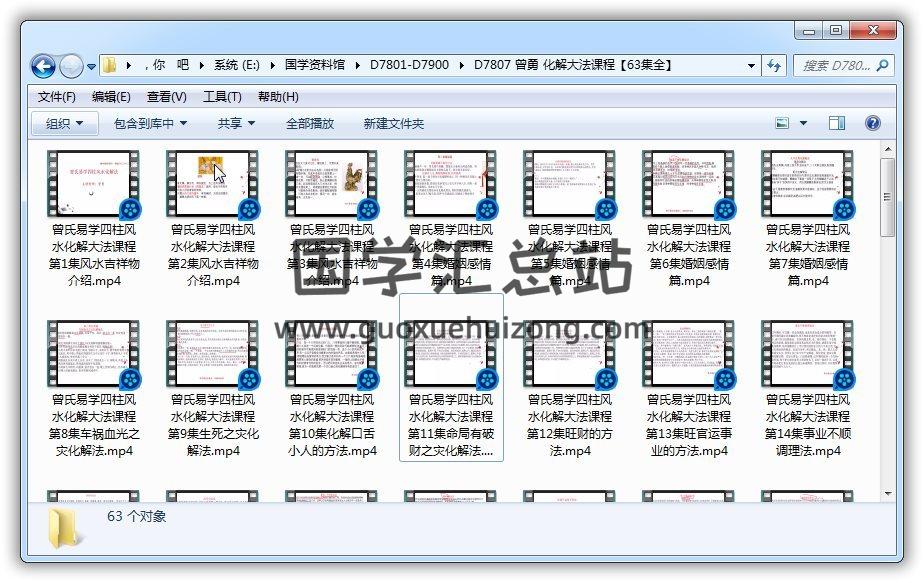Click the greyed Forward arrow button
This screenshot has height=583, width=924.
[x=71, y=66]
